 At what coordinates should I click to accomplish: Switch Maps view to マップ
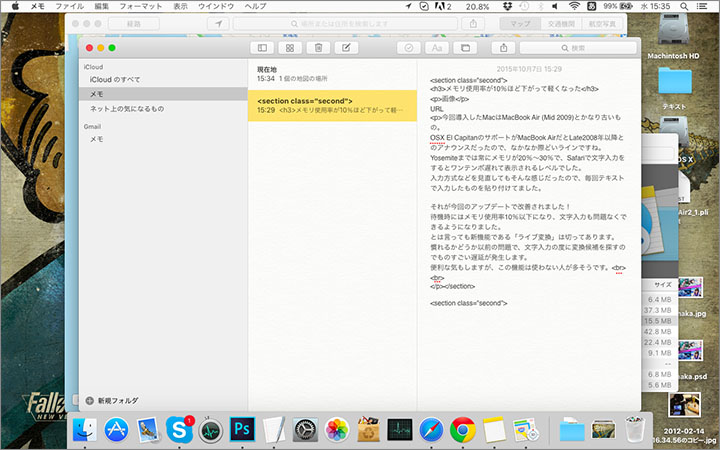[520, 23]
